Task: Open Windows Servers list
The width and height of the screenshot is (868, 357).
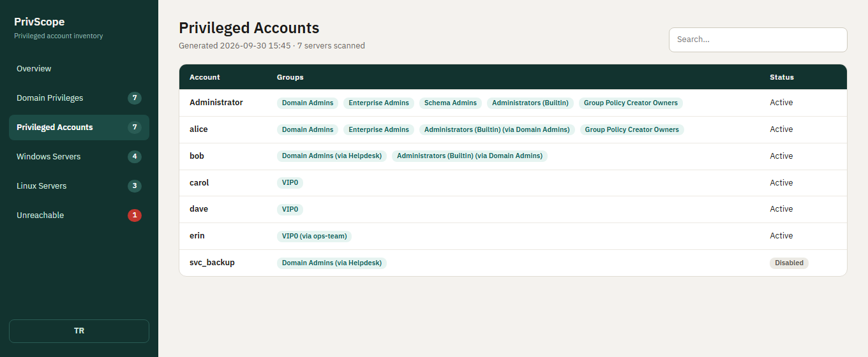Action: [x=79, y=157]
